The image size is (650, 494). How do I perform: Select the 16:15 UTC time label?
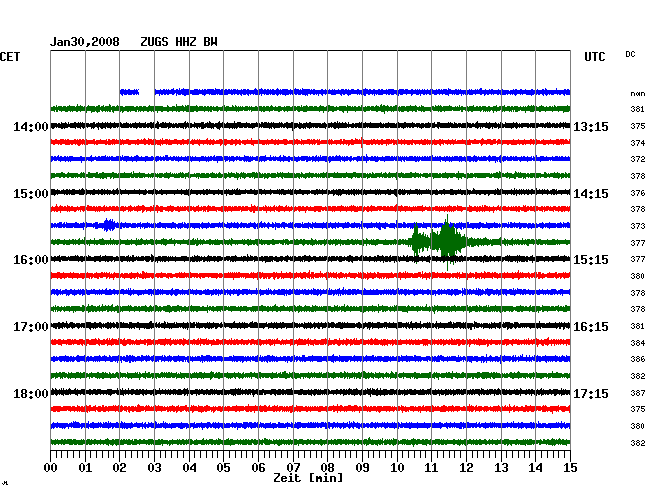pyautogui.click(x=591, y=327)
